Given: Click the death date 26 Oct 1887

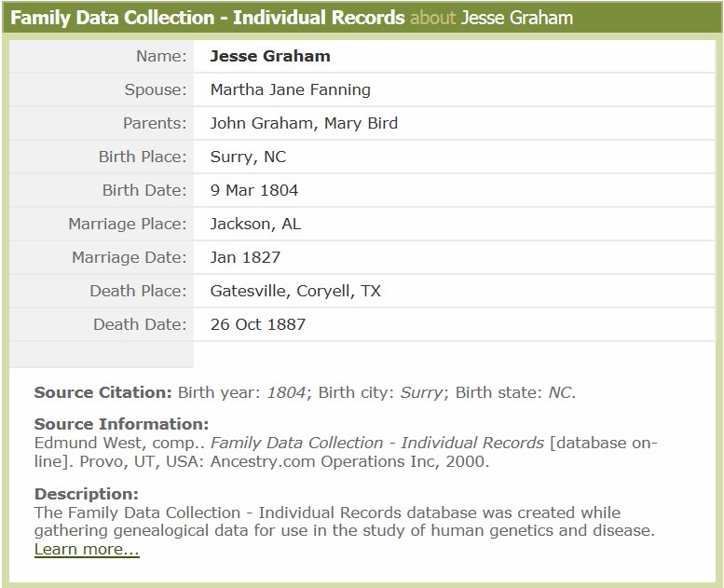Looking at the screenshot, I should (258, 324).
